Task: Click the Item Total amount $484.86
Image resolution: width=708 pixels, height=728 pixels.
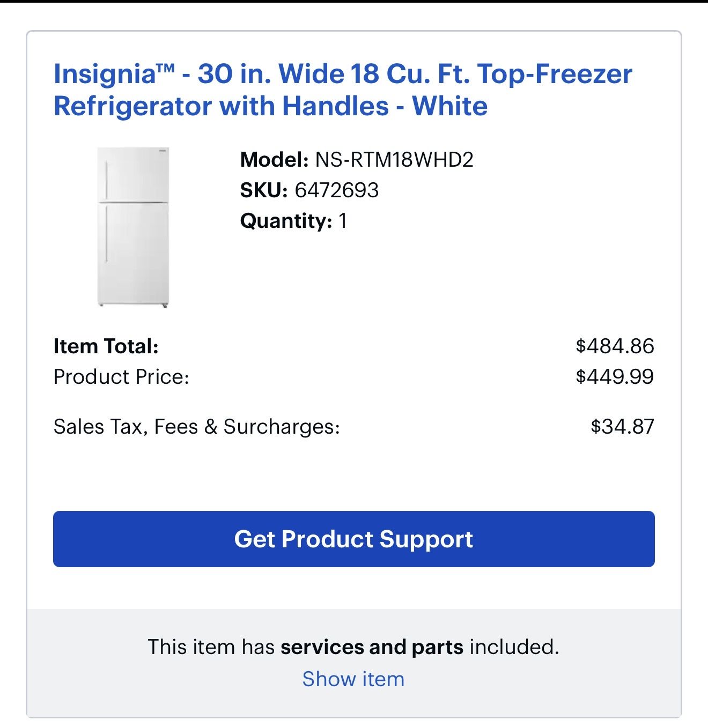Action: [x=615, y=346]
